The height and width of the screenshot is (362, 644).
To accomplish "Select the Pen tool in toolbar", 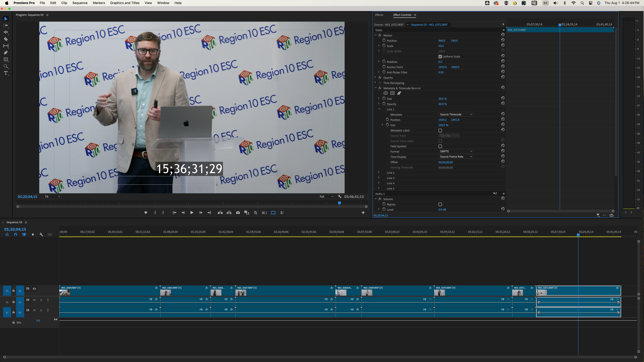I will click(6, 53).
